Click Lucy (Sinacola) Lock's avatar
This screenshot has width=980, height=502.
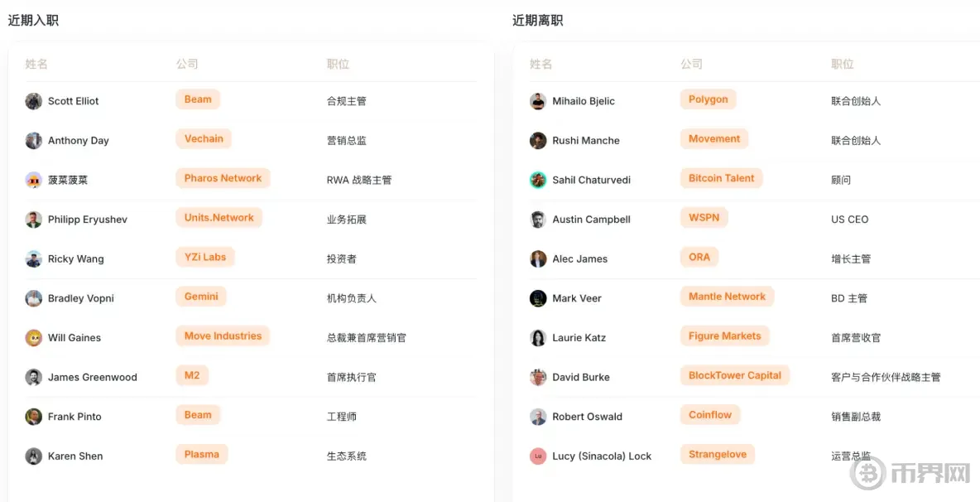pyautogui.click(x=540, y=456)
